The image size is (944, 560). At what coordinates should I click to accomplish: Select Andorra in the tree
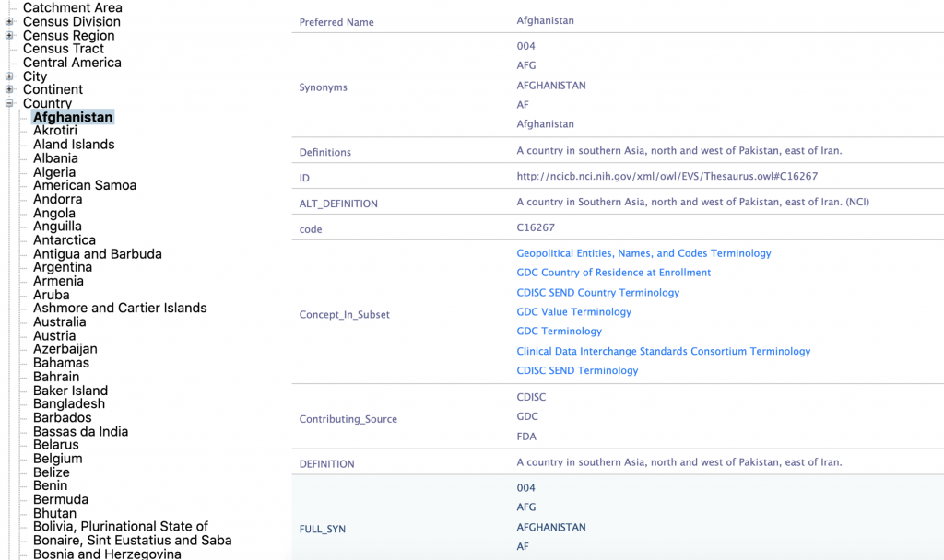click(58, 199)
